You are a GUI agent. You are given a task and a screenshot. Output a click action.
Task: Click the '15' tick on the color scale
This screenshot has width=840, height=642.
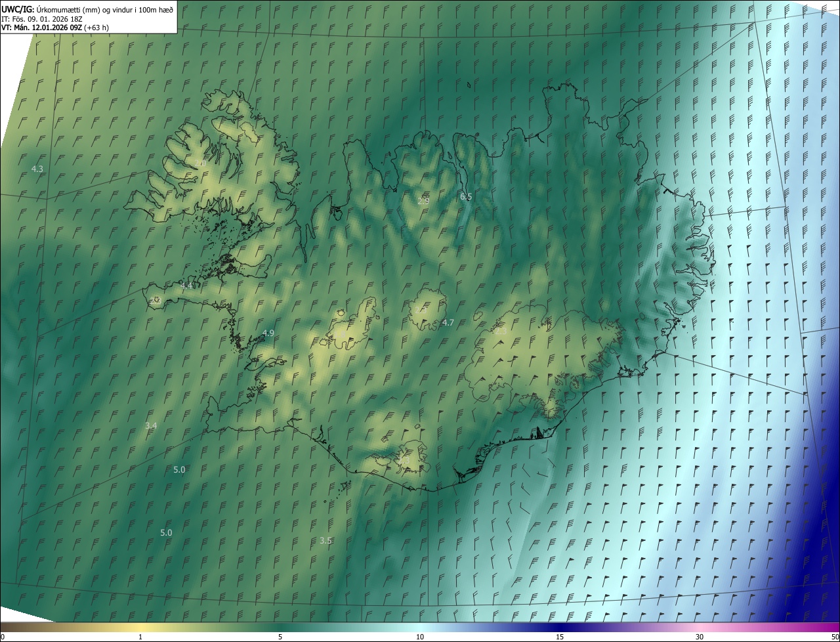coord(560,637)
